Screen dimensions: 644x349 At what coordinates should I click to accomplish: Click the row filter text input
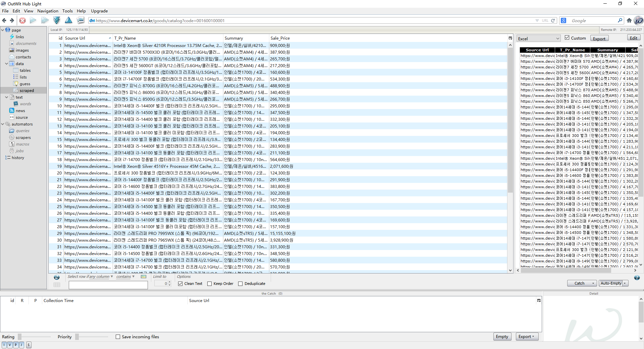click(x=108, y=285)
